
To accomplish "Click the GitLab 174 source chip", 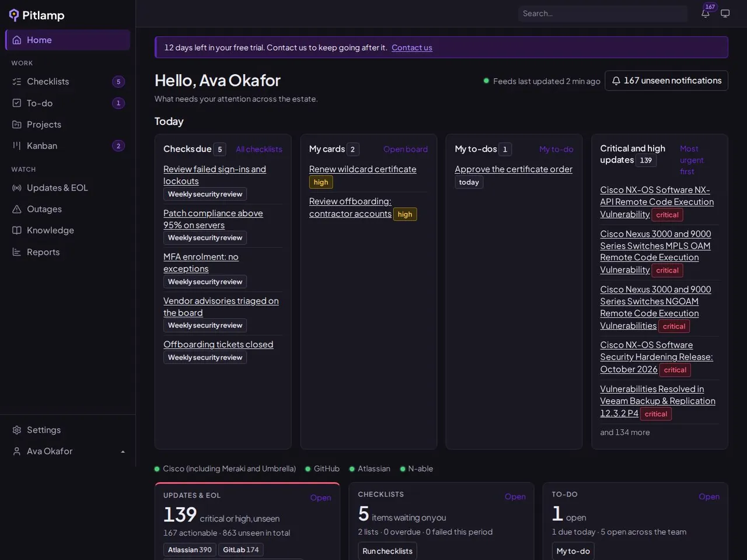I will 241,550.
